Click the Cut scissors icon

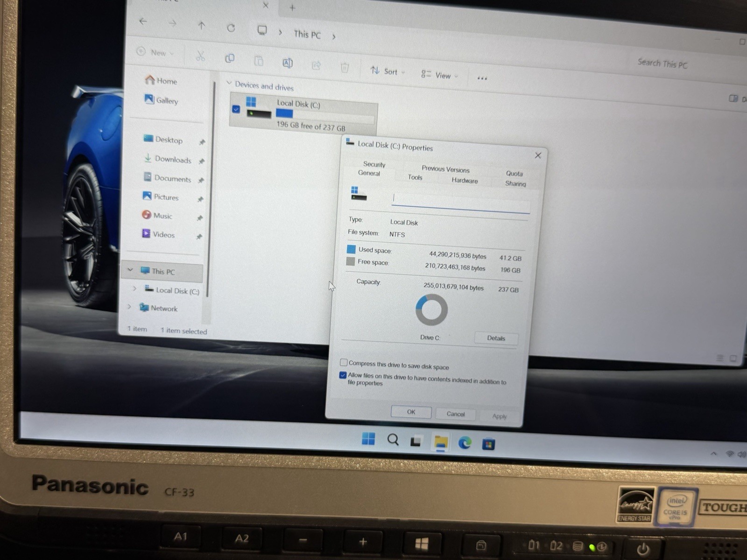(200, 56)
